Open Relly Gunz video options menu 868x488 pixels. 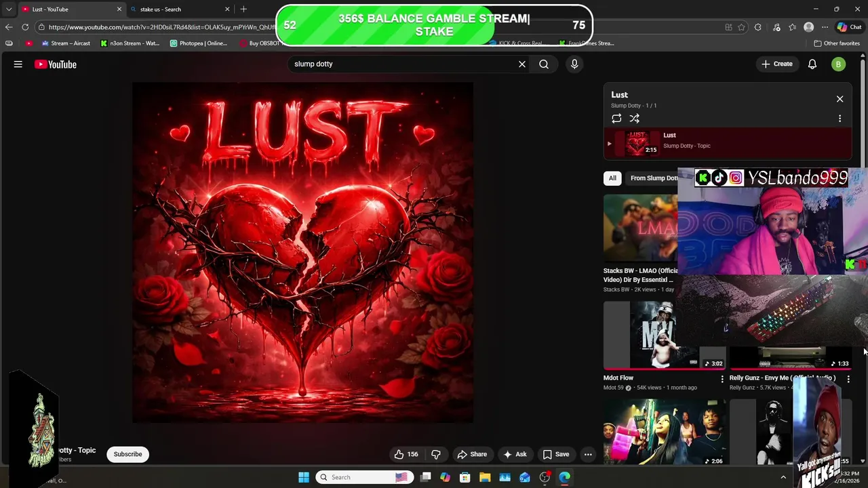point(848,379)
